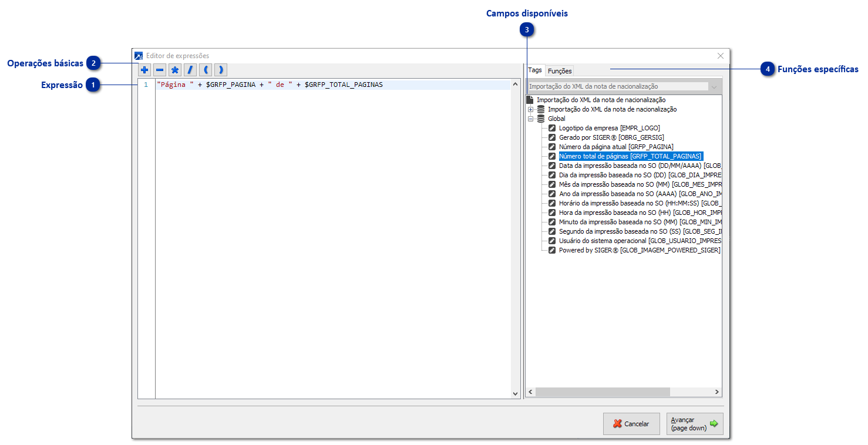Select the Powered by SIGER tag
This screenshot has height=445, width=868.
coord(640,250)
